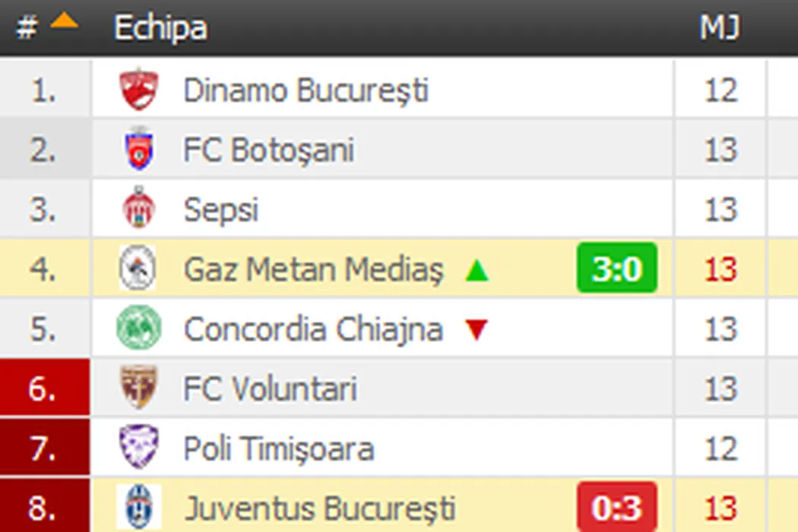This screenshot has height=532, width=798.
Task: Open the Dinamo București team link
Action: 306,90
